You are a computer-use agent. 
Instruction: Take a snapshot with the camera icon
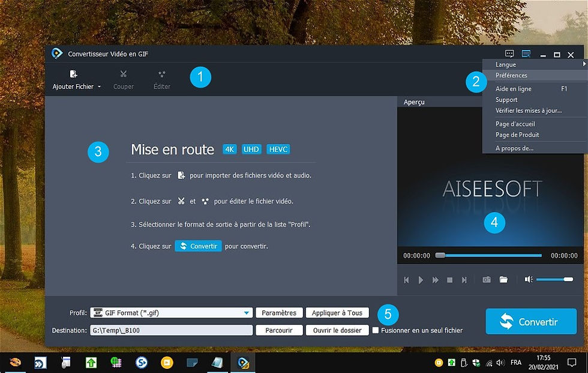[487, 279]
